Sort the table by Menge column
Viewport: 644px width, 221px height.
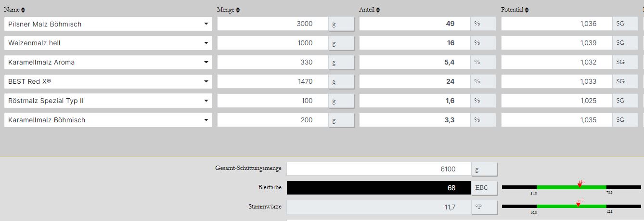(238, 10)
